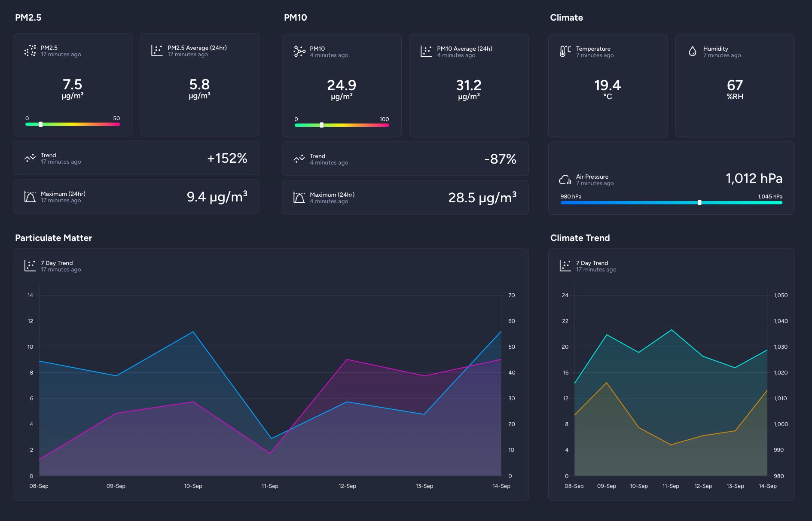
Task: Click the 12-Sep PM10 peak on chart
Action: click(x=347, y=360)
